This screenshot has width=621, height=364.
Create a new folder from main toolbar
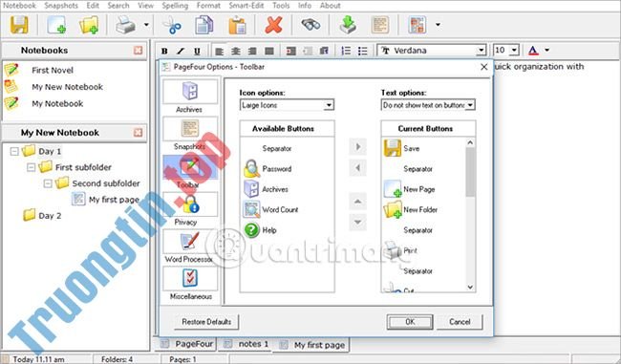[88, 25]
